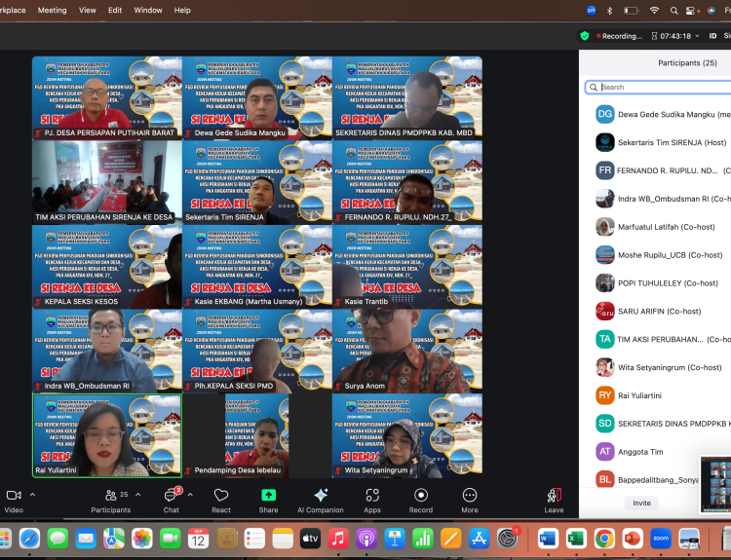731x560 pixels.
Task: Open the Meeting menu in menu bar
Action: click(x=53, y=10)
